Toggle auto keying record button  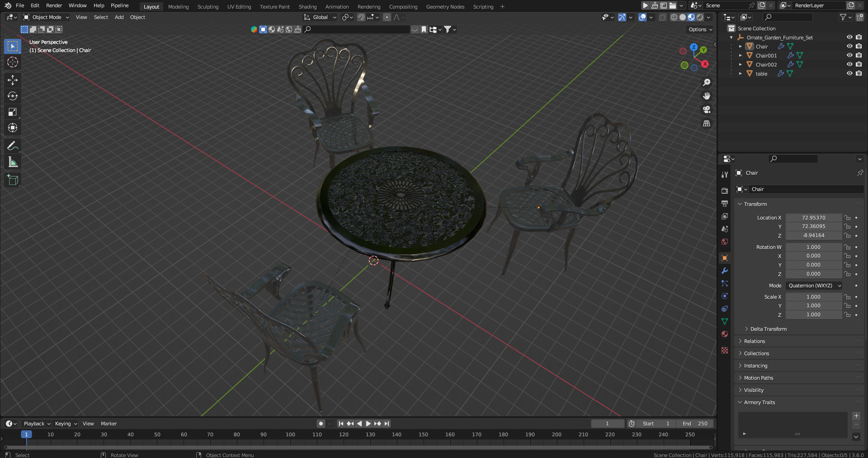(321, 424)
